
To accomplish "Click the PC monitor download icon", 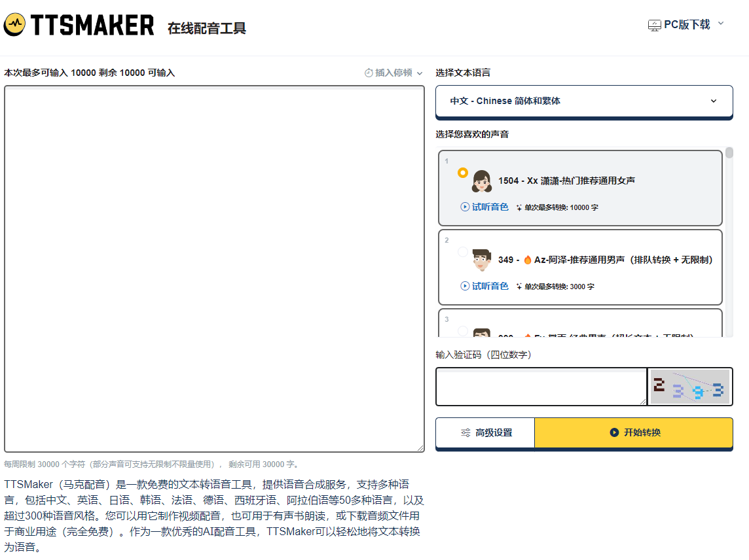I will pos(655,26).
